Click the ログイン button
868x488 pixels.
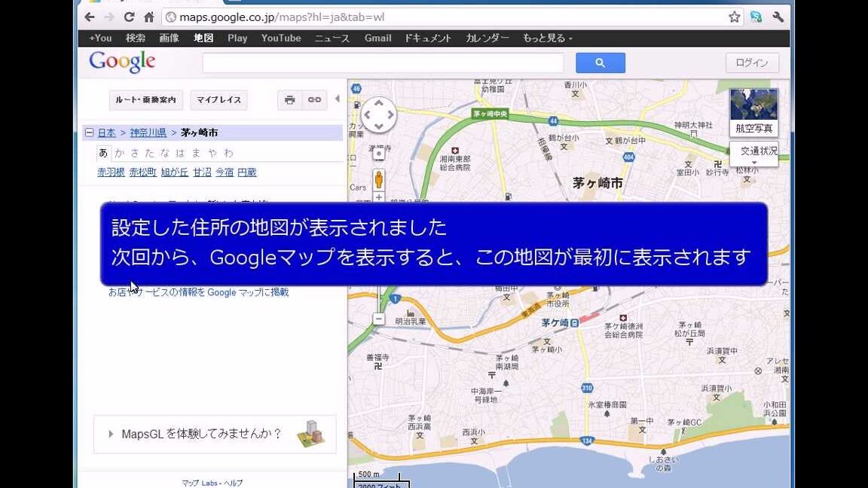(752, 63)
